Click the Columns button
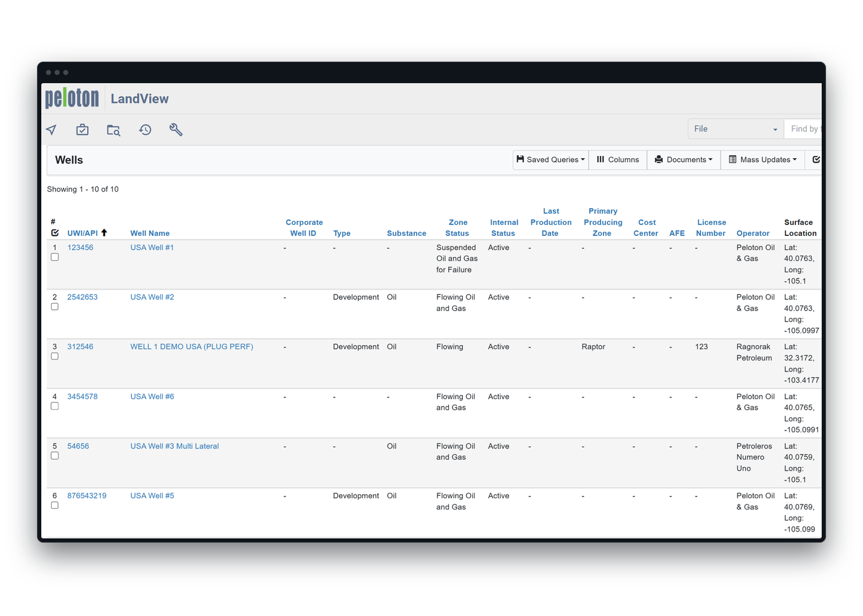 point(618,160)
